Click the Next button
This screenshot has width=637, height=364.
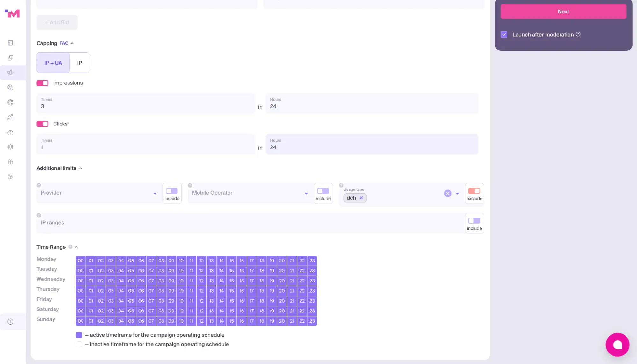click(563, 11)
